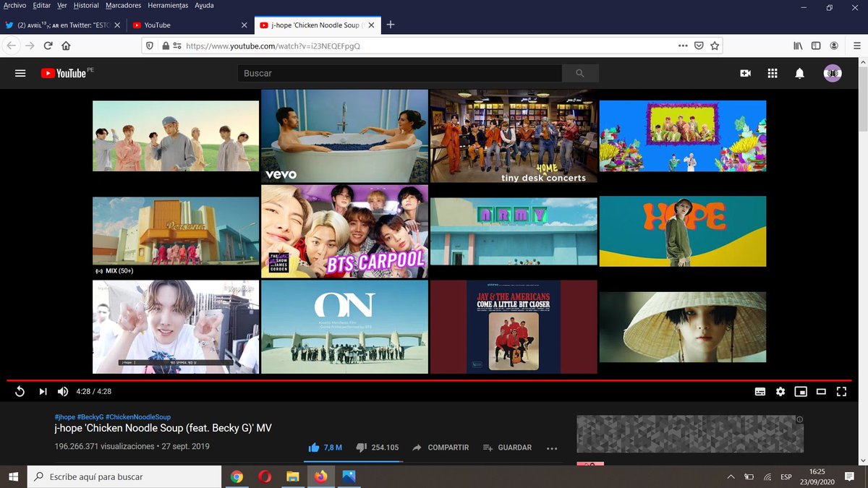The image size is (868, 488).
Task: Skip to the next video
Action: [x=43, y=391]
